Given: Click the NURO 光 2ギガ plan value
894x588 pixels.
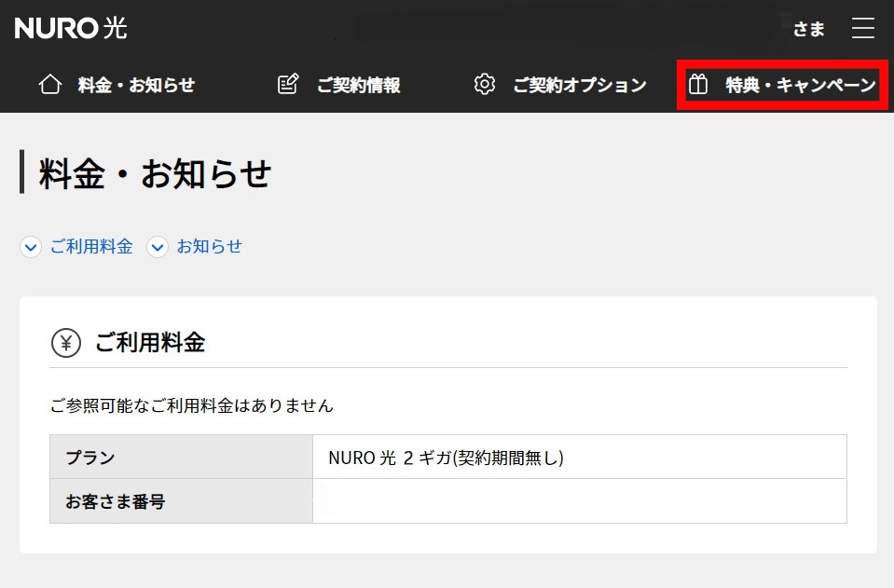Looking at the screenshot, I should pyautogui.click(x=447, y=458).
